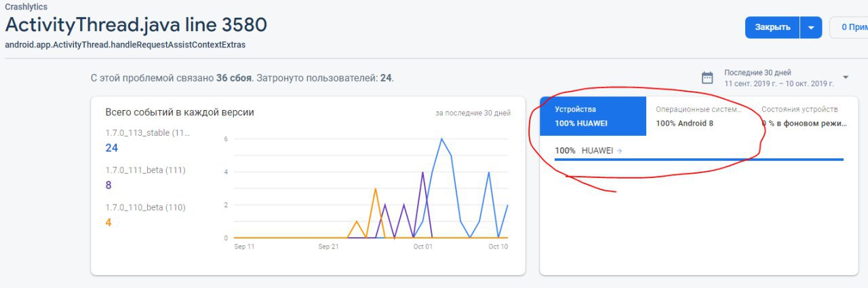The image size is (868, 288).
Task: Click the Всего событий в каждой версии heading
Action: point(180,112)
